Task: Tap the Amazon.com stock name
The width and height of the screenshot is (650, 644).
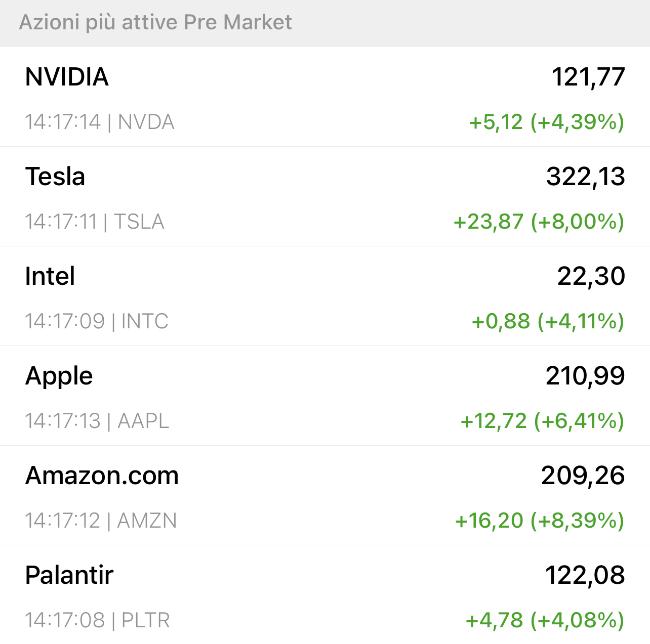Action: tap(102, 476)
